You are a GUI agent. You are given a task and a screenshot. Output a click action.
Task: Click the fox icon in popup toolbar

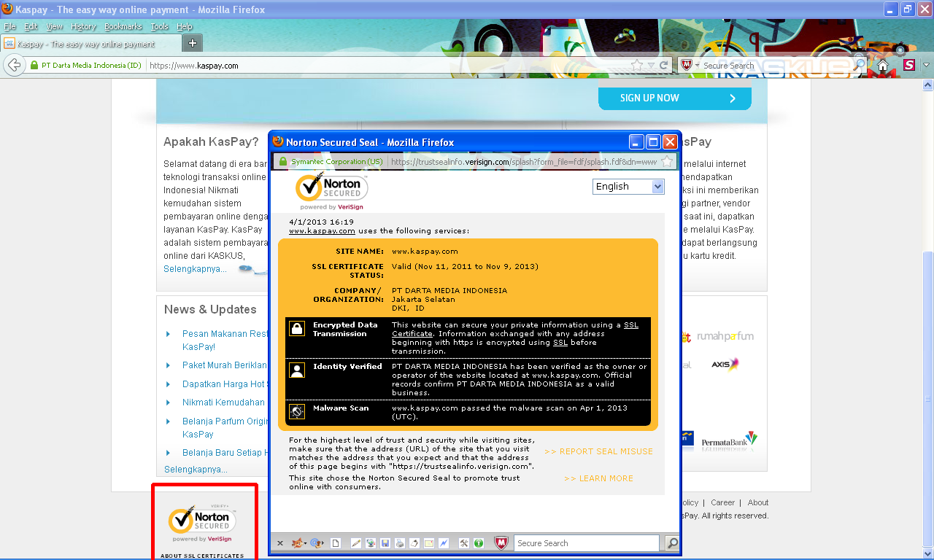click(x=298, y=543)
